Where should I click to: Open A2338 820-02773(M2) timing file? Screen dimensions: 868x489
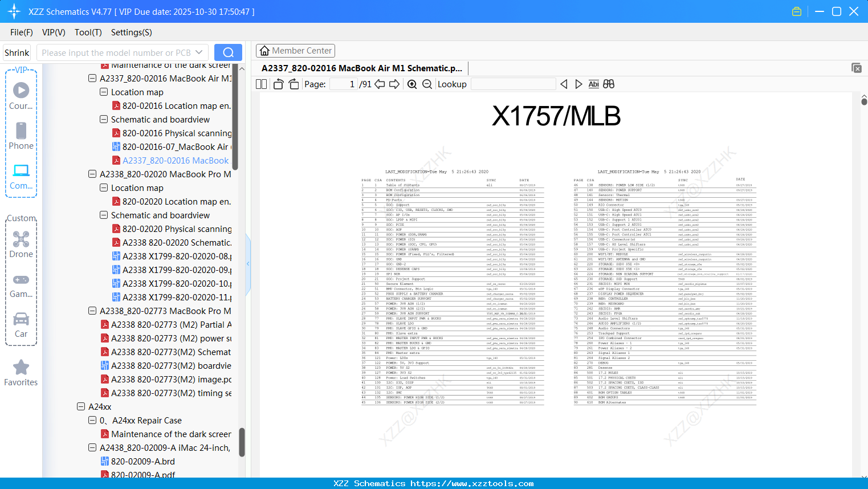pos(172,393)
